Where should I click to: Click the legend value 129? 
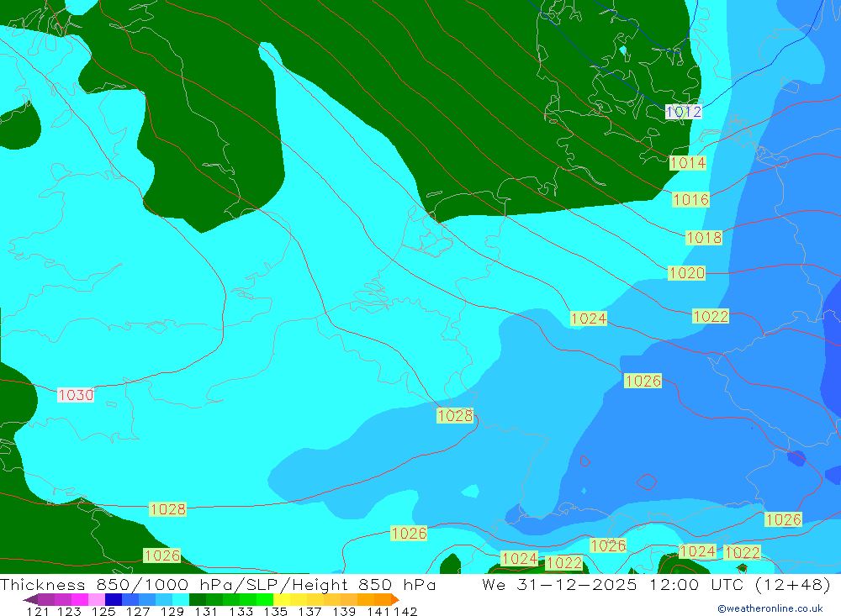click(172, 611)
